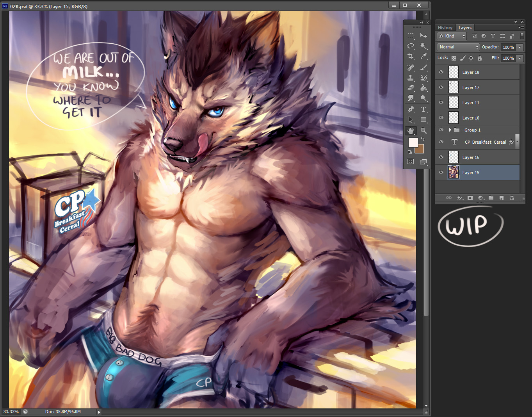Select the Magic Wand tool

423,46
